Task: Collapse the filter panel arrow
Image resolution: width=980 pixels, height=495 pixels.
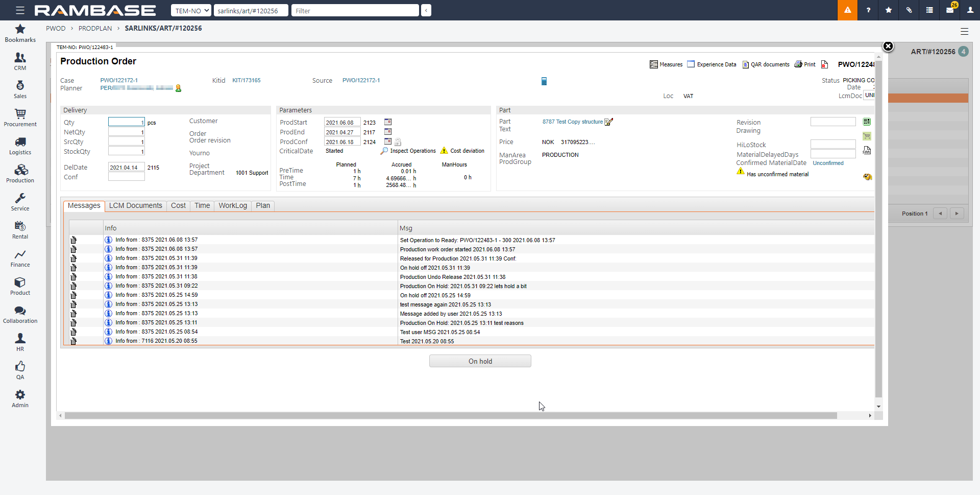Action: [426, 10]
